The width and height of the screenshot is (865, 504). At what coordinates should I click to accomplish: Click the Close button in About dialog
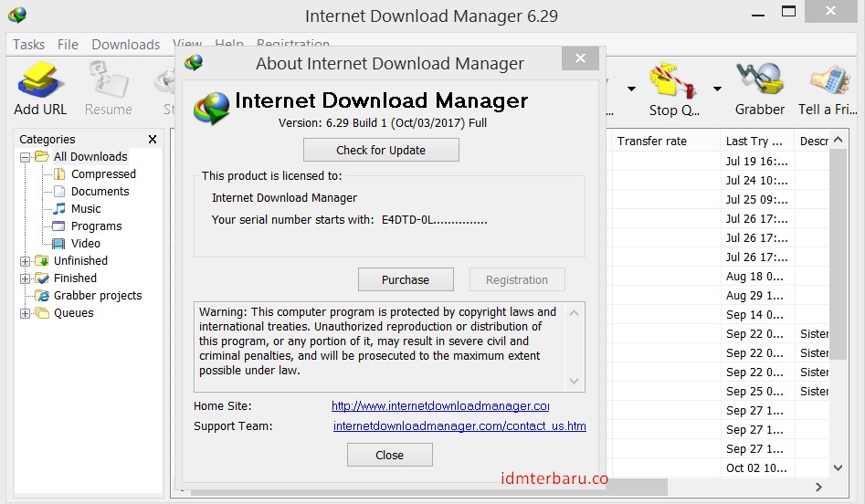(x=389, y=455)
